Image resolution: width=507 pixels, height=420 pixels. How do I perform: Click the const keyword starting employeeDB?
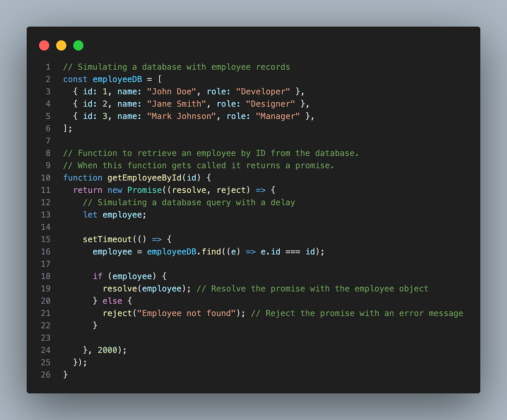point(75,79)
